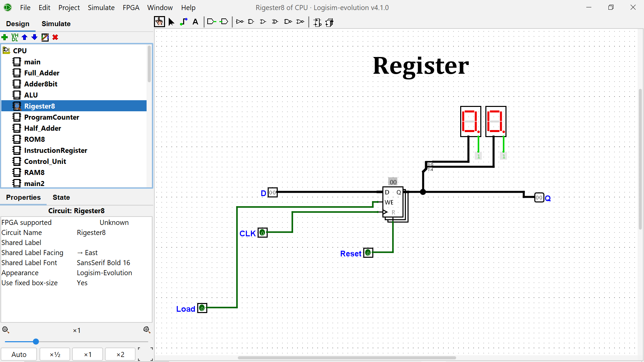Select the NAND gate tool
This screenshot has height=362, width=644.
point(288,22)
